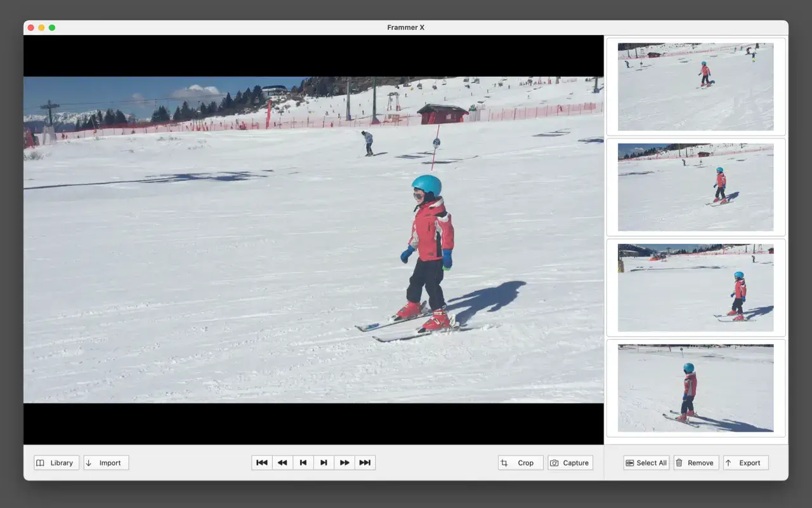Click the fast rewind double-arrow button
812x508 pixels.
(x=282, y=463)
